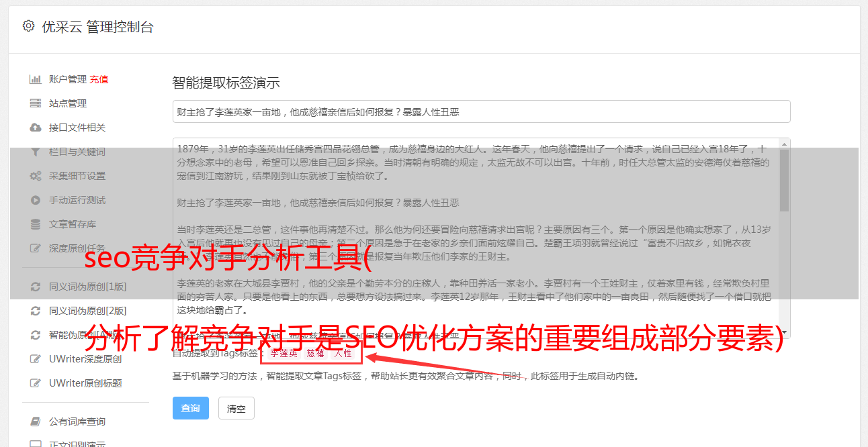The image size is (868, 447).
Task: Click the textarea's vertical scrollbar
Action: (784, 238)
